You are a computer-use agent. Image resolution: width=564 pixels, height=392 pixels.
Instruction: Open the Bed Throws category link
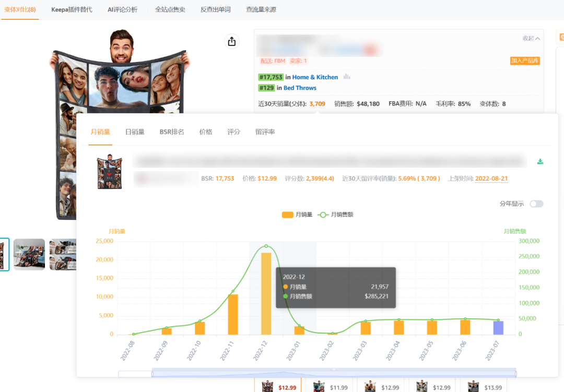300,88
